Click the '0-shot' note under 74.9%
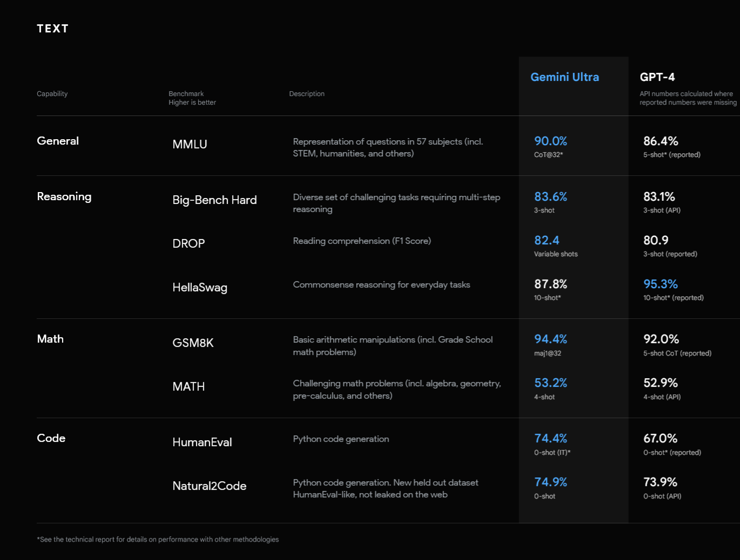The width and height of the screenshot is (740, 560). tap(545, 496)
